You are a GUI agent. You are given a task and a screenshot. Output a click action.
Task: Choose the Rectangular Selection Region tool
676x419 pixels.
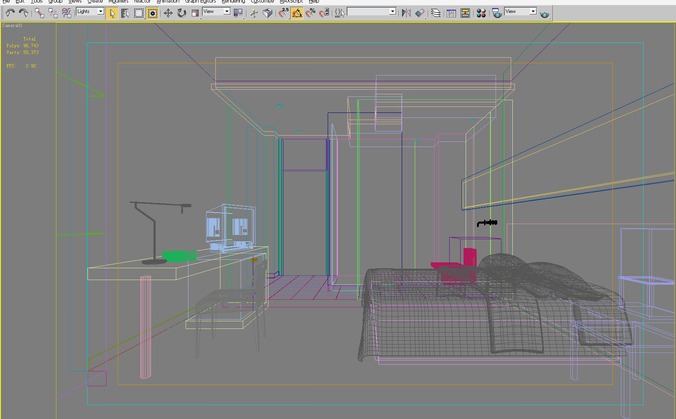pos(139,13)
